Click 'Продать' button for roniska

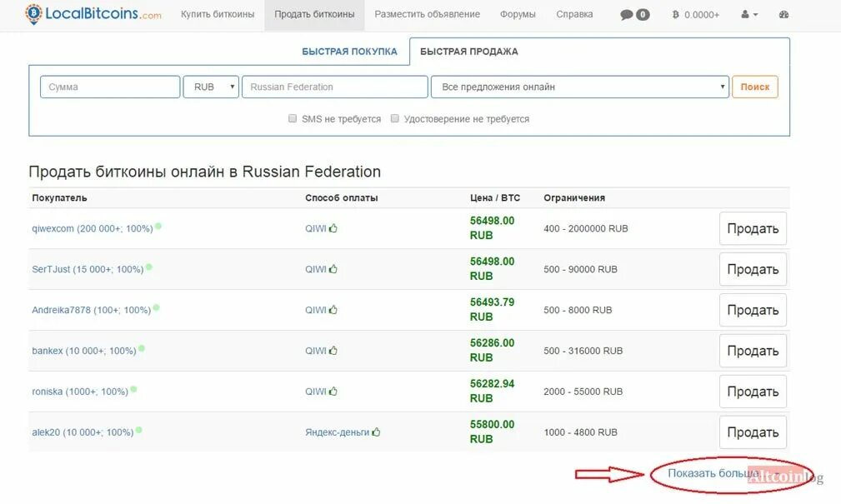point(753,392)
